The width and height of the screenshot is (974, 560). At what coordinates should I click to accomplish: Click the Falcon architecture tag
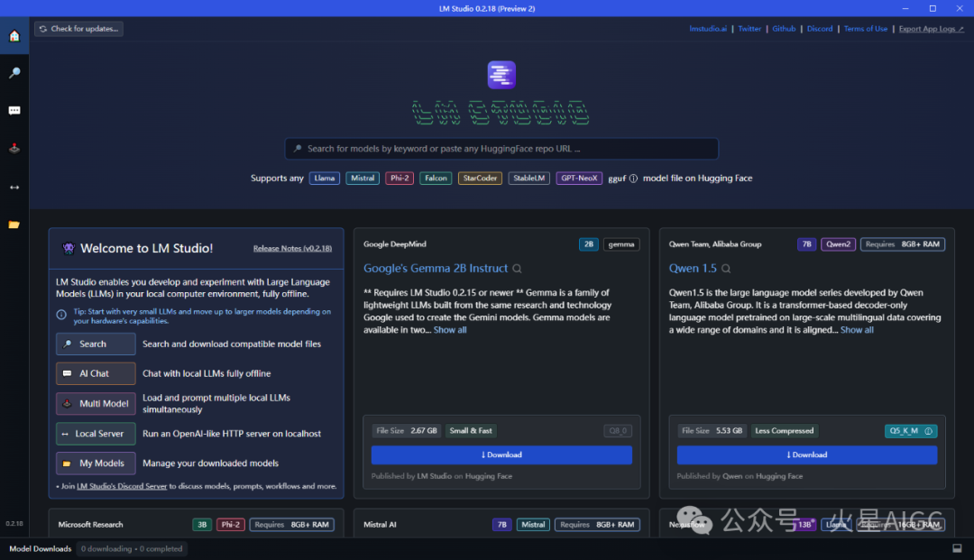(436, 179)
